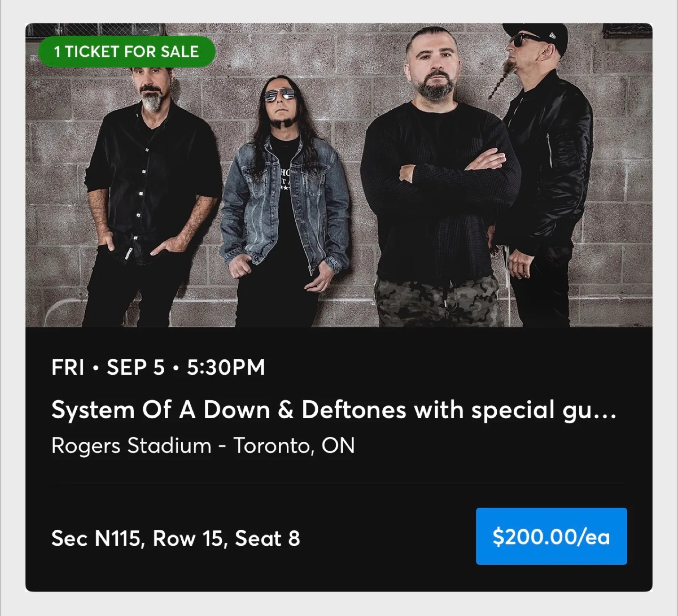Viewport: 678px width, 616px height.
Task: Click the man with crossed arms in photo
Action: pos(440,179)
